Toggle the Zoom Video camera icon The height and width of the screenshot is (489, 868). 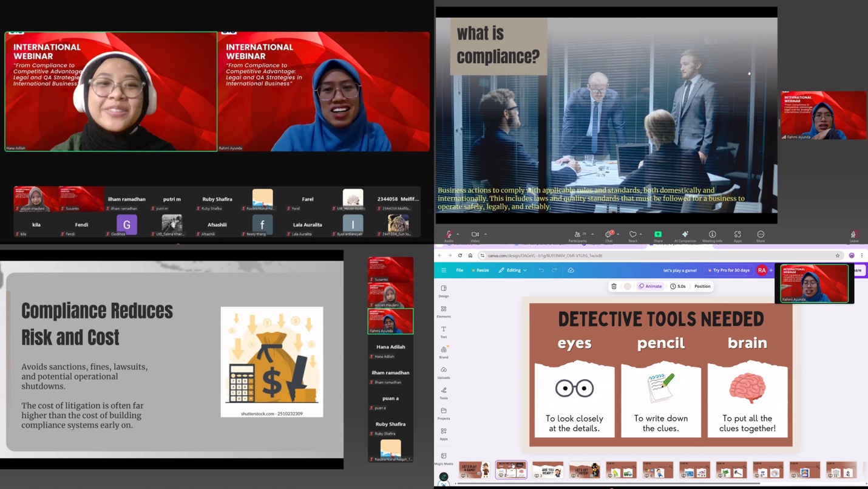pyautogui.click(x=475, y=234)
